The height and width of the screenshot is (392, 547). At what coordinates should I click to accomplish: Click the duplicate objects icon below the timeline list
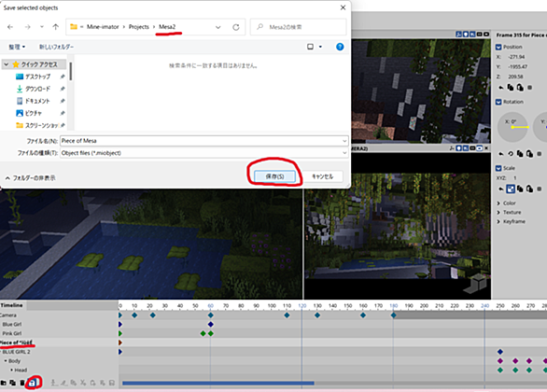(x=13, y=383)
